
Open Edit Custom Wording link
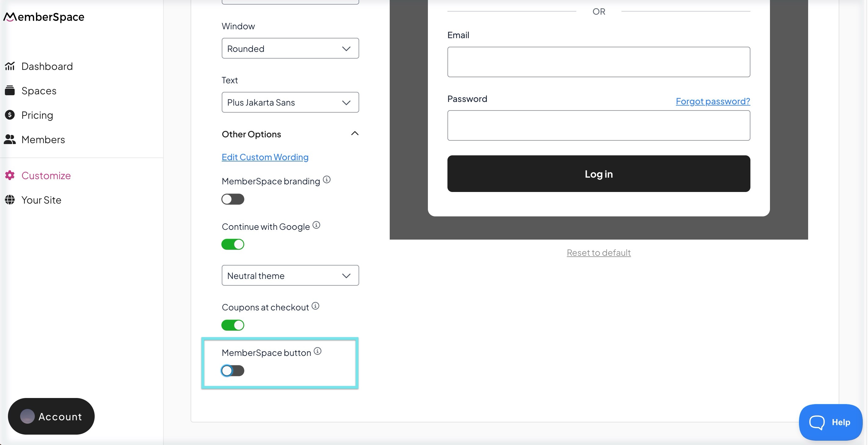point(265,157)
